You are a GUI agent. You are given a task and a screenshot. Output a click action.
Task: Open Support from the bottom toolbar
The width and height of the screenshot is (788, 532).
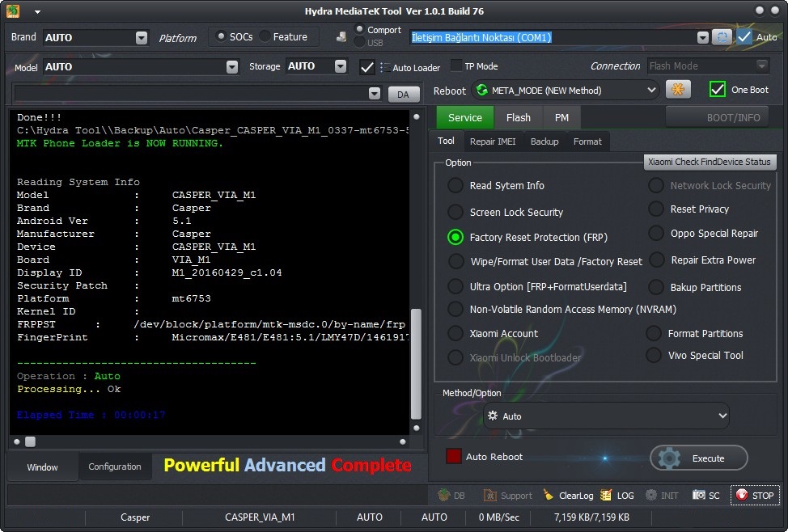click(x=507, y=496)
